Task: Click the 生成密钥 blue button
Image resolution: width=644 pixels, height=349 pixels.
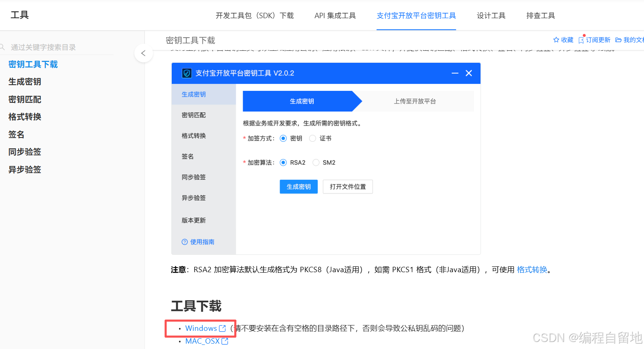Action: click(x=298, y=187)
